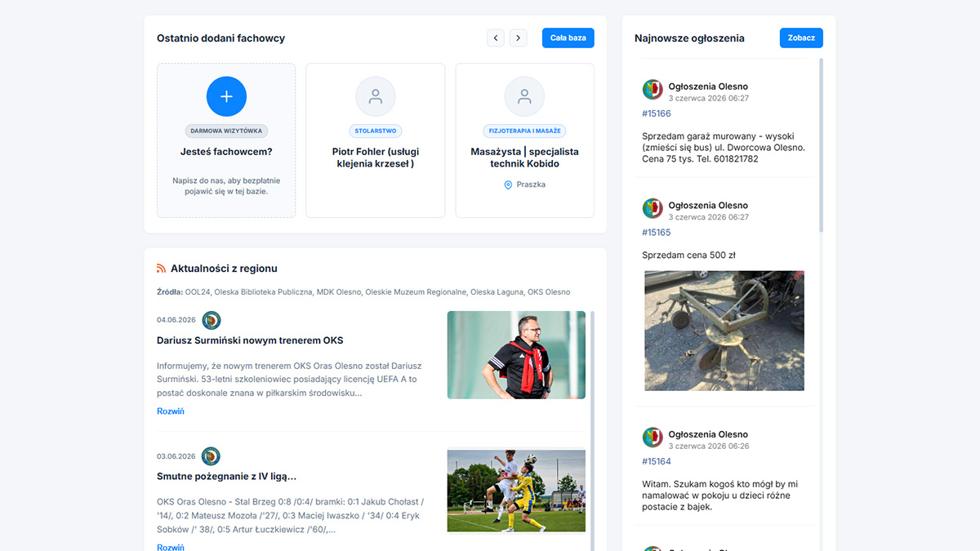
Task: Click the Napisz do nas description text
Action: tap(226, 186)
